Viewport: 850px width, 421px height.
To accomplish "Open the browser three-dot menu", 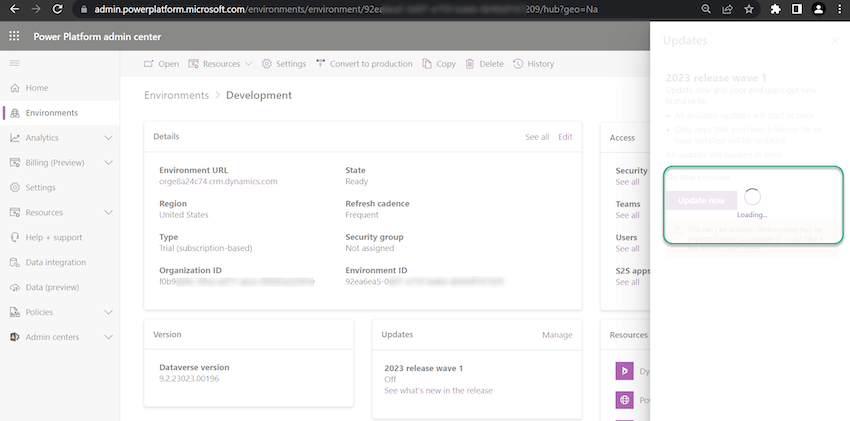I will 840,9.
